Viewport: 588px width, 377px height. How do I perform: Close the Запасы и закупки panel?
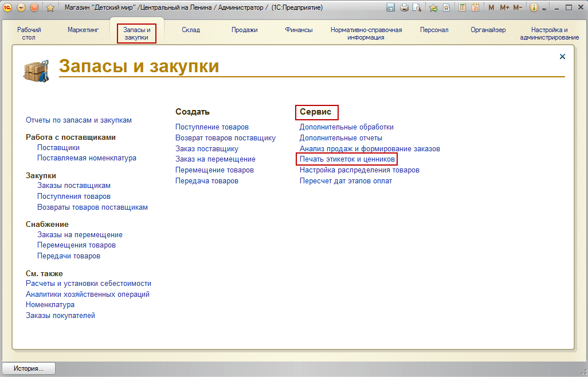pyautogui.click(x=562, y=57)
